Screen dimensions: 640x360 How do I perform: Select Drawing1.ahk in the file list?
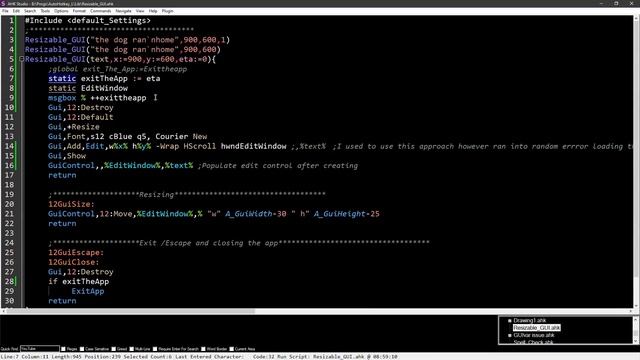(x=529, y=320)
